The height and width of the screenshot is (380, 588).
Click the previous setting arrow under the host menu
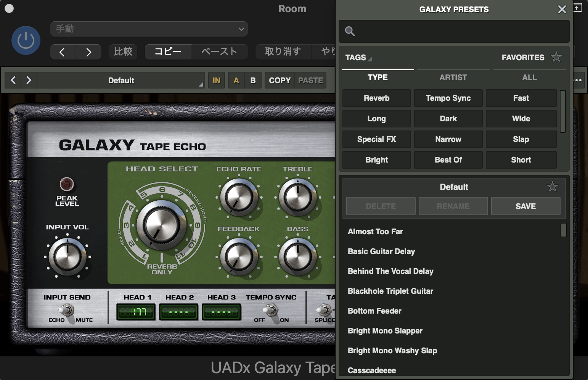click(63, 52)
